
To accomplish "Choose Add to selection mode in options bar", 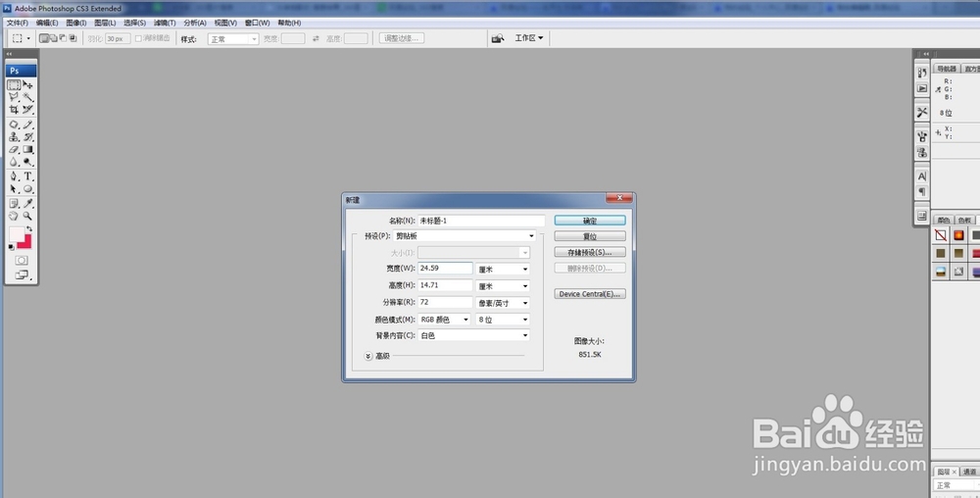I will [54, 38].
